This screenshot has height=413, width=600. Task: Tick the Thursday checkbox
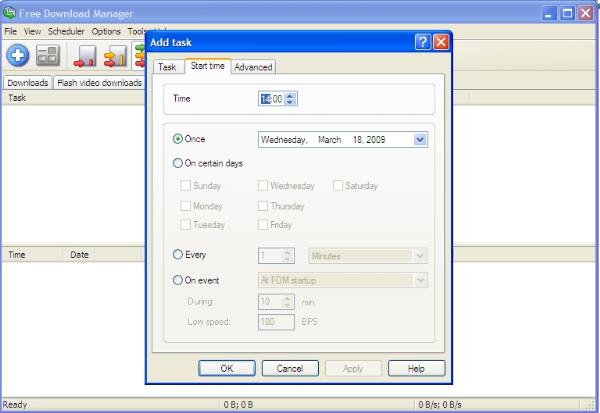pyautogui.click(x=263, y=206)
